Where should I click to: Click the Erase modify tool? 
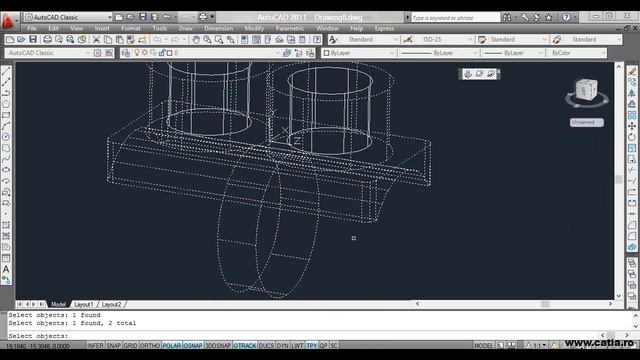tap(632, 71)
